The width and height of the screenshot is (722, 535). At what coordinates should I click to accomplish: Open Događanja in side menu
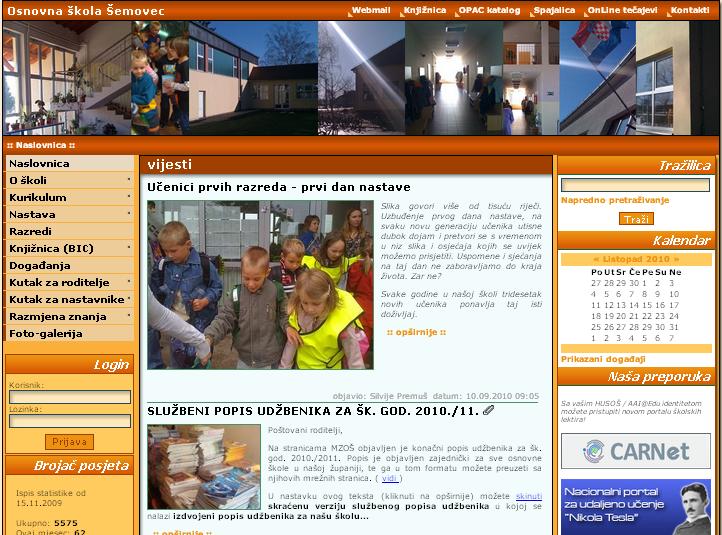70,266
